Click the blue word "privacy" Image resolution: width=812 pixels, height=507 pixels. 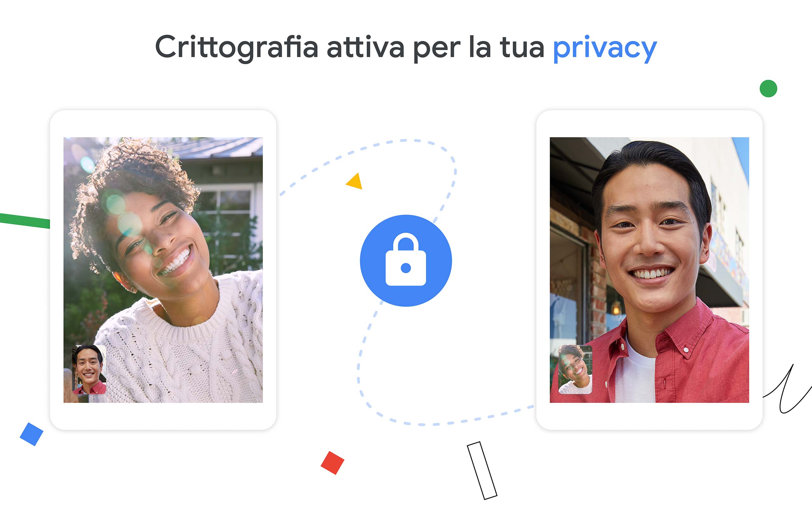tap(605, 48)
